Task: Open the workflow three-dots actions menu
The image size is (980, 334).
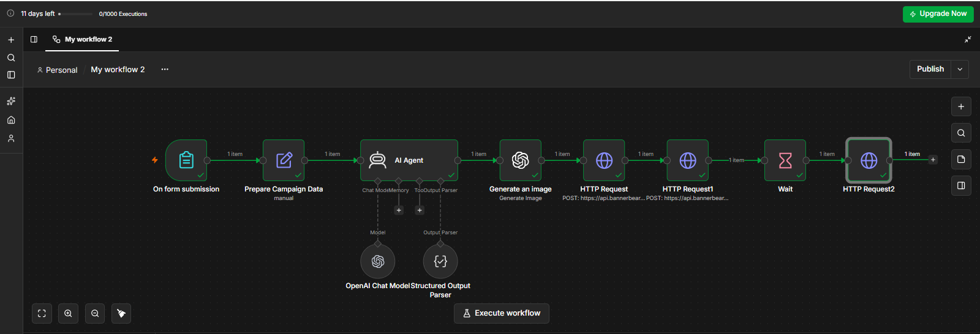Action: (165, 69)
